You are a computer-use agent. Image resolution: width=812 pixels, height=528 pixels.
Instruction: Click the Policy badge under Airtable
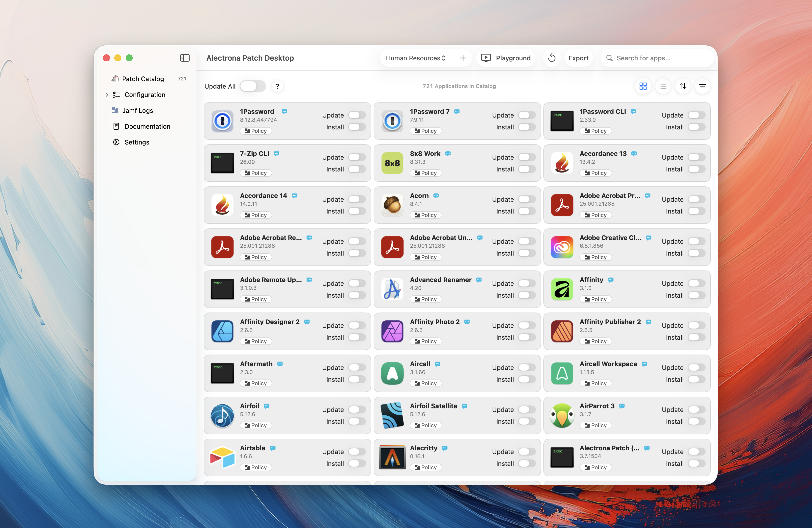[256, 467]
